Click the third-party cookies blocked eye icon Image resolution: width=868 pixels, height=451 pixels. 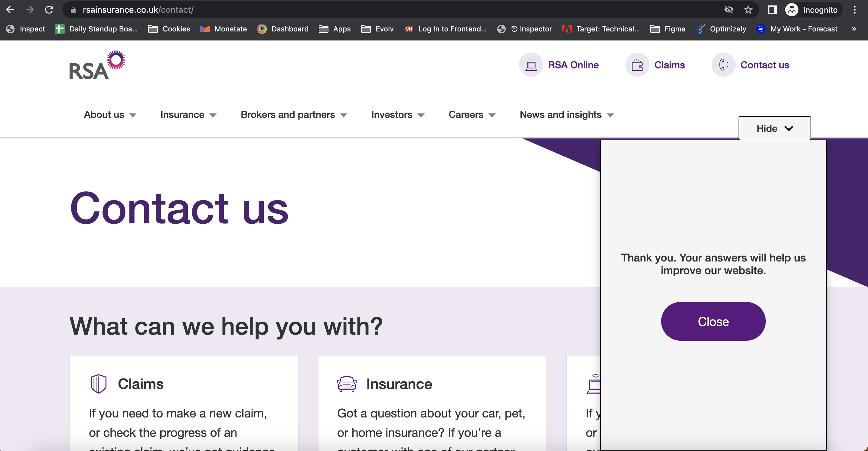(x=729, y=10)
